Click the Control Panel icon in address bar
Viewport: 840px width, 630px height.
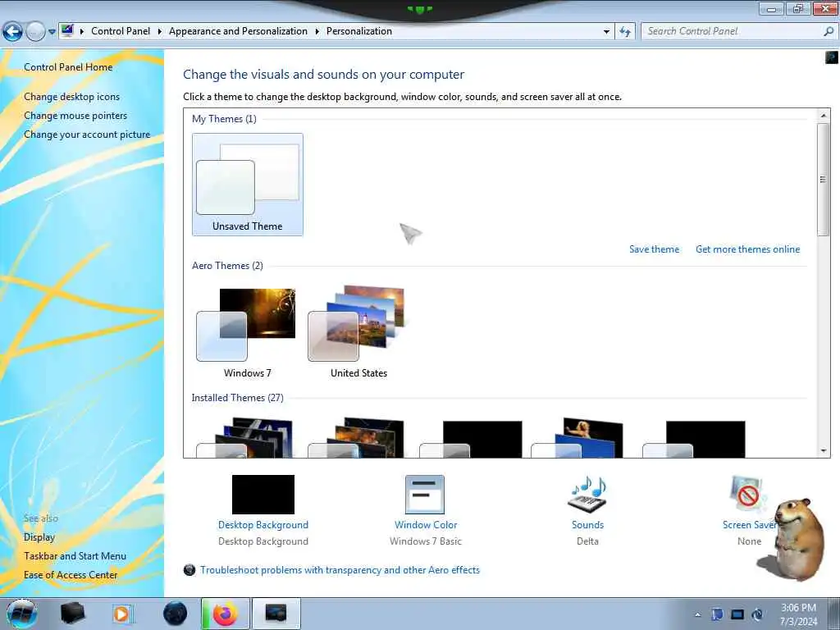[x=67, y=31]
